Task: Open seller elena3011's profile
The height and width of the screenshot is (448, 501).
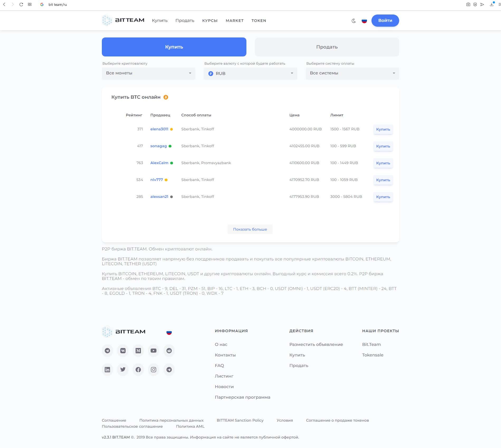Action: (159, 129)
